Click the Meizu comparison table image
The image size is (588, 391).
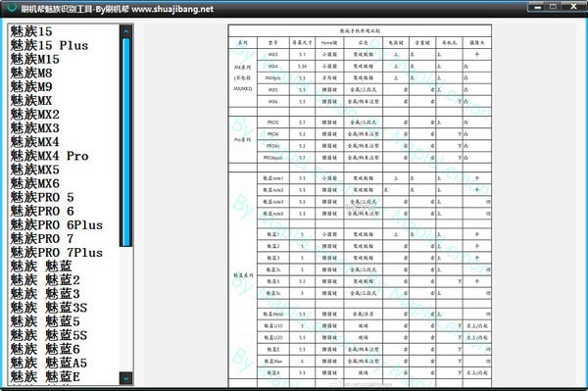point(360,206)
